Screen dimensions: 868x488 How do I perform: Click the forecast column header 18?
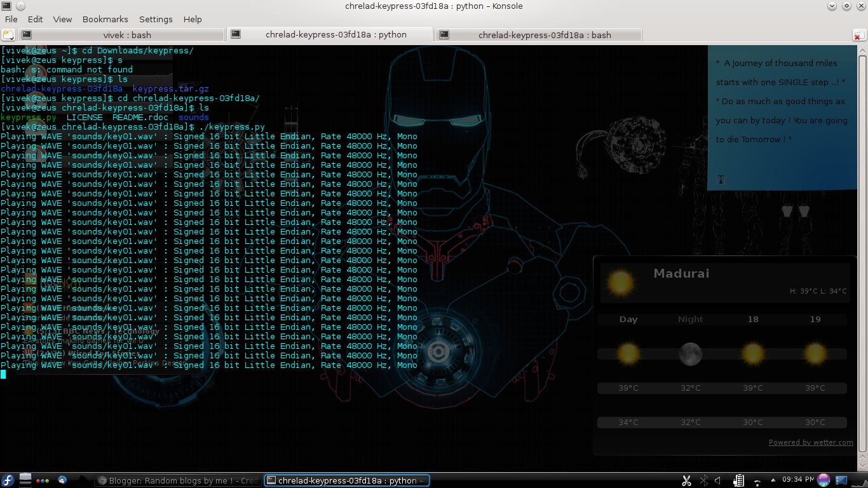coord(753,320)
